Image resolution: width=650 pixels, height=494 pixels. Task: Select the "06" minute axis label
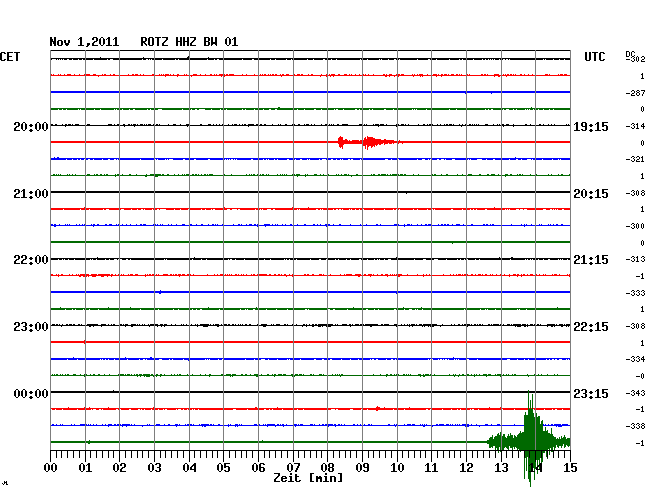258,468
